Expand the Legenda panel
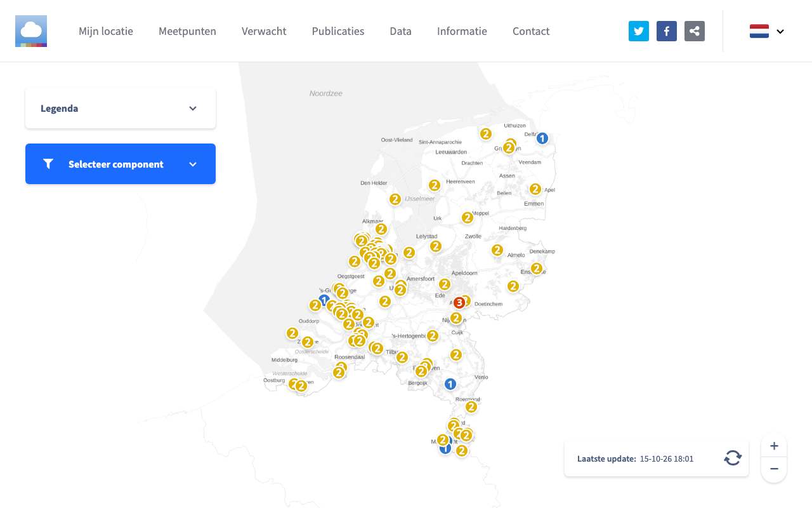Screen dimensions: 812x508 [121, 109]
